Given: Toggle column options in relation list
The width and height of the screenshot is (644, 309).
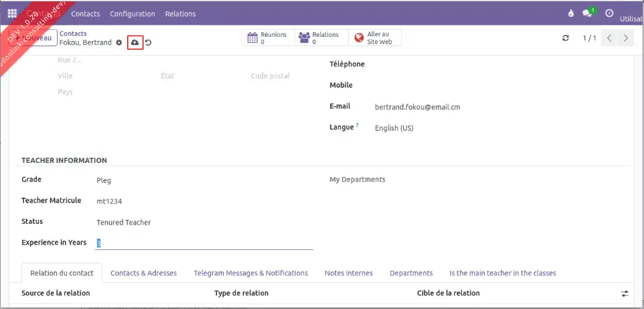Looking at the screenshot, I should tap(625, 294).
